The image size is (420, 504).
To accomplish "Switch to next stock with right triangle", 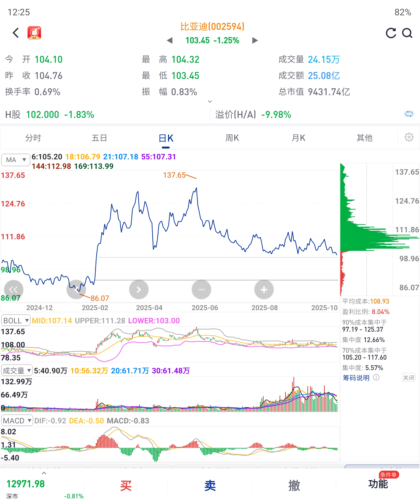I will pos(255,40).
